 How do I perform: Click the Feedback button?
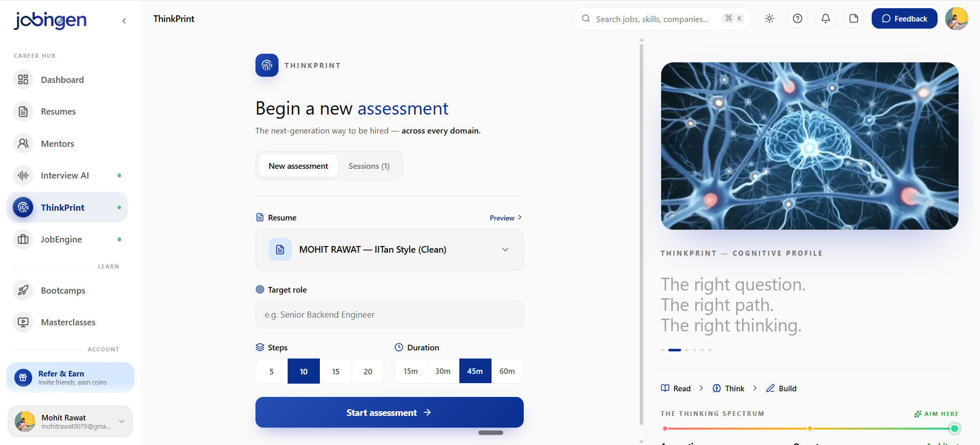904,18
